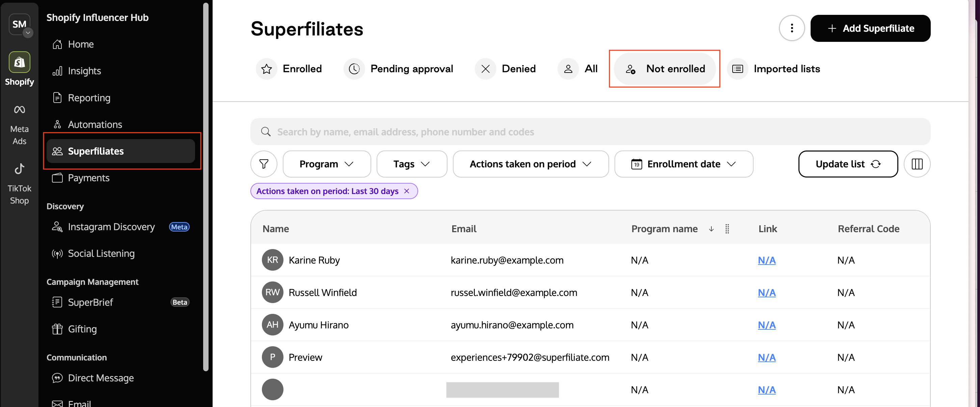Remove the Last 30 days filter chip

click(x=407, y=191)
